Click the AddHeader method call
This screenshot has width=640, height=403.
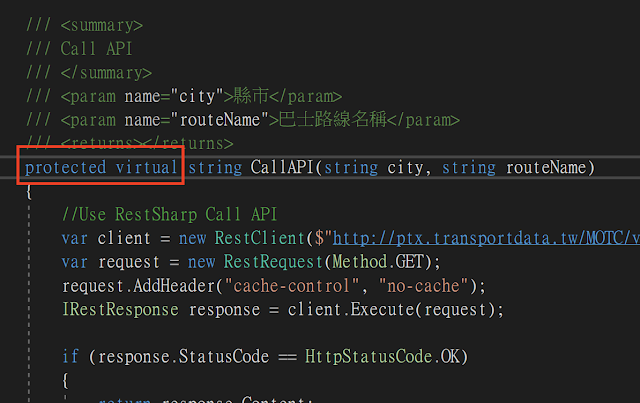point(174,286)
